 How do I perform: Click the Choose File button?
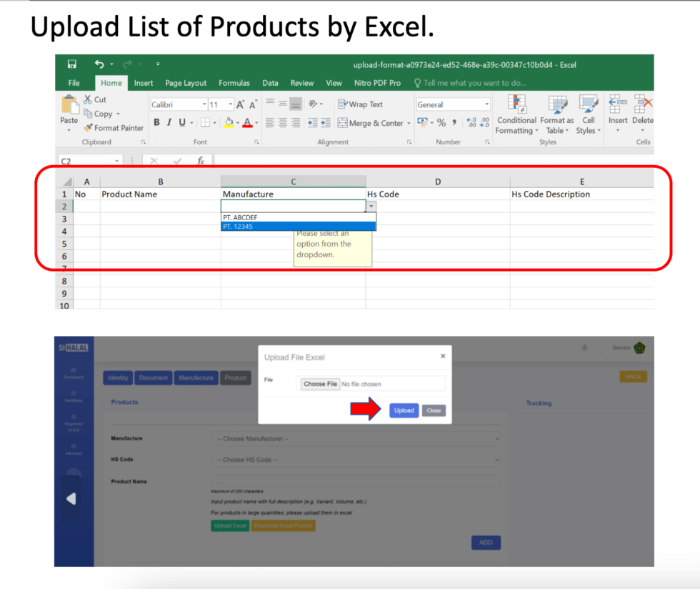pos(320,384)
